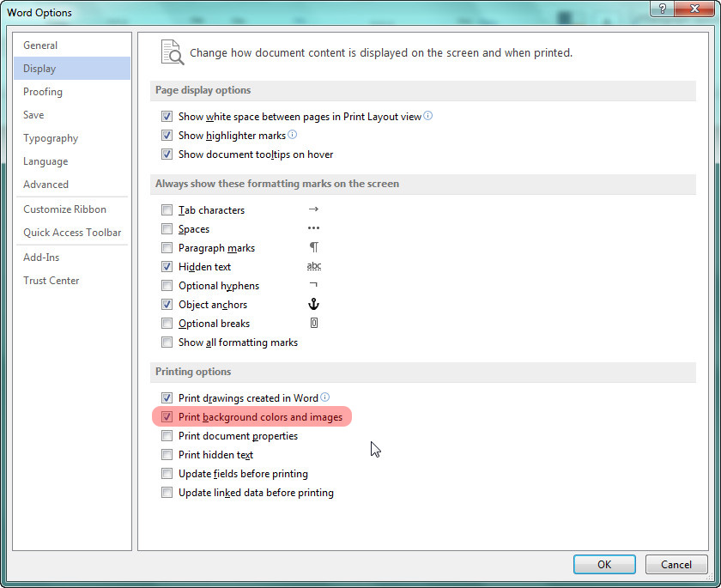Image resolution: width=721 pixels, height=588 pixels.
Task: Click the optional hyphen symbol
Action: 313,285
